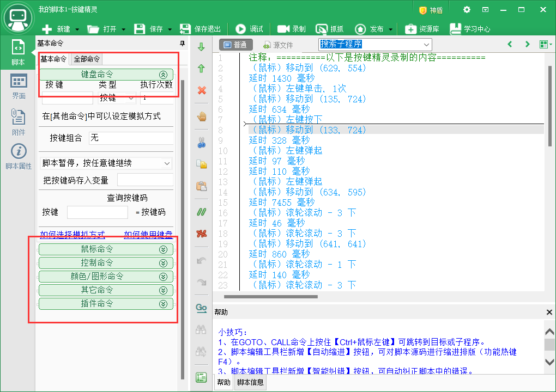The image size is (556, 392).
Task: Select line 延时 1430 毫秒
Action: click(282, 78)
